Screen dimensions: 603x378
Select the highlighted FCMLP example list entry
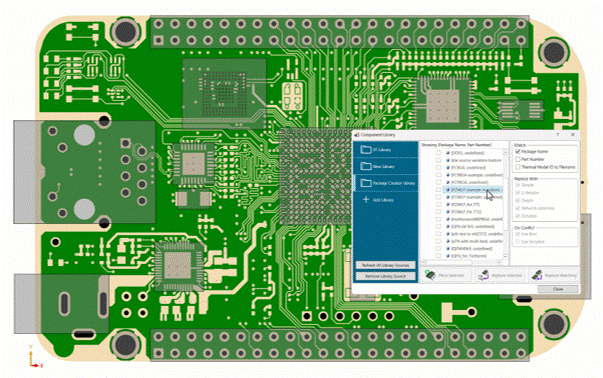[x=472, y=190]
